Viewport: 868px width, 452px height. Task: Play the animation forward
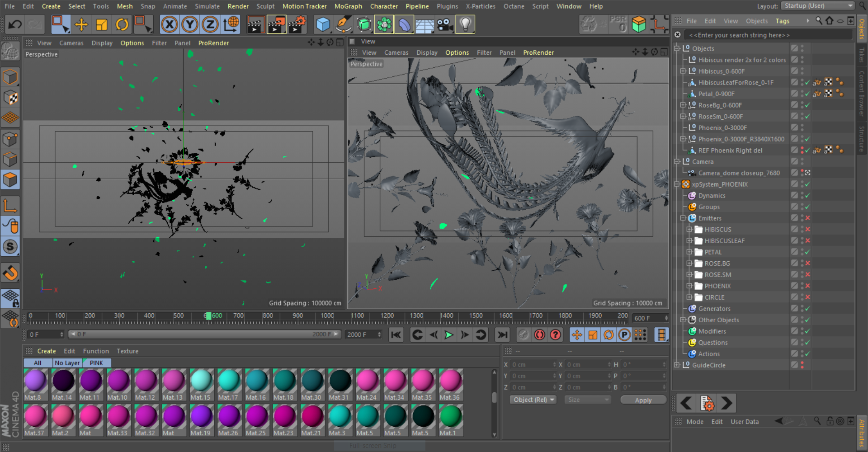click(x=448, y=335)
